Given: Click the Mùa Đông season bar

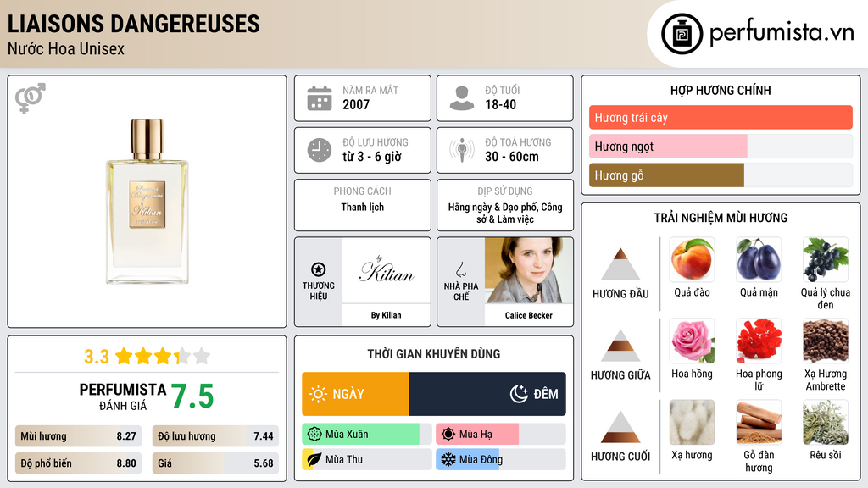Looking at the screenshot, I should pyautogui.click(x=500, y=460).
